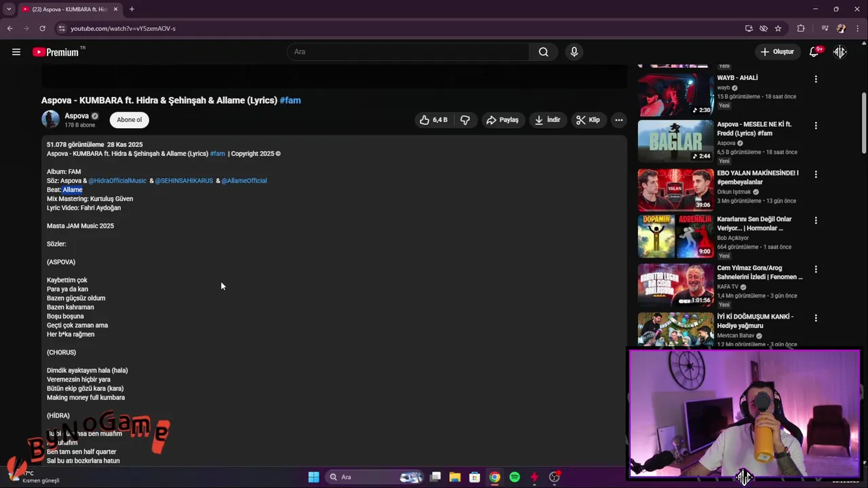Like the video with 6,4 B likes

tap(433, 120)
